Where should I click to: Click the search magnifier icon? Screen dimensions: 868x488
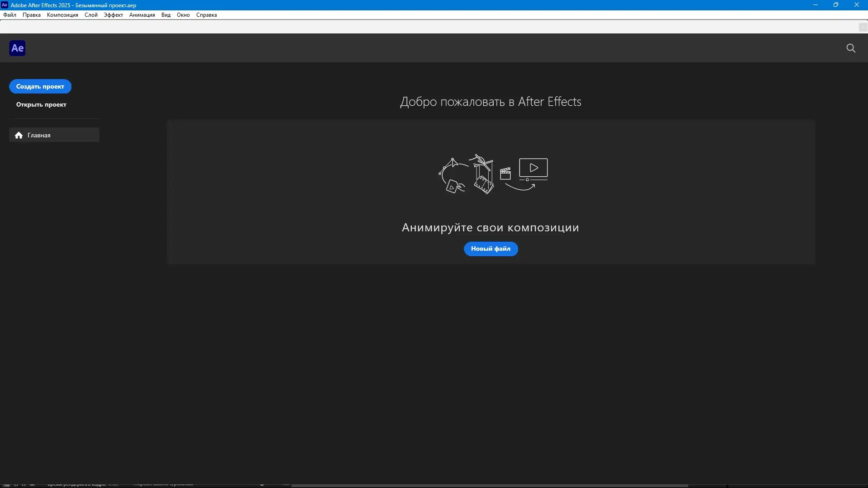851,48
